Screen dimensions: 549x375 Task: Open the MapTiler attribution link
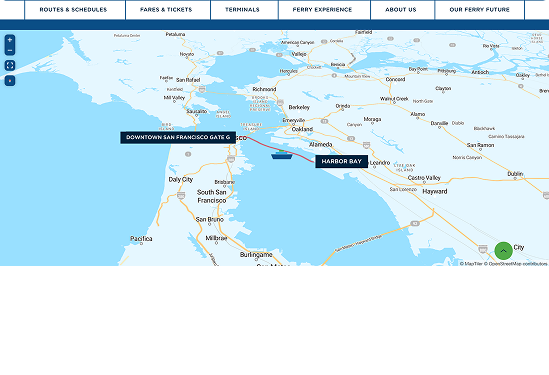click(x=471, y=264)
